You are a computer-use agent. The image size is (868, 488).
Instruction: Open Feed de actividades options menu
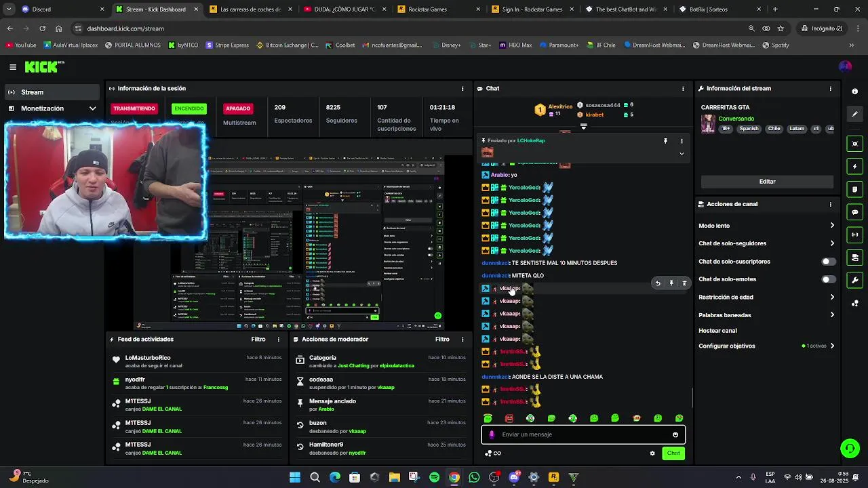(x=278, y=340)
